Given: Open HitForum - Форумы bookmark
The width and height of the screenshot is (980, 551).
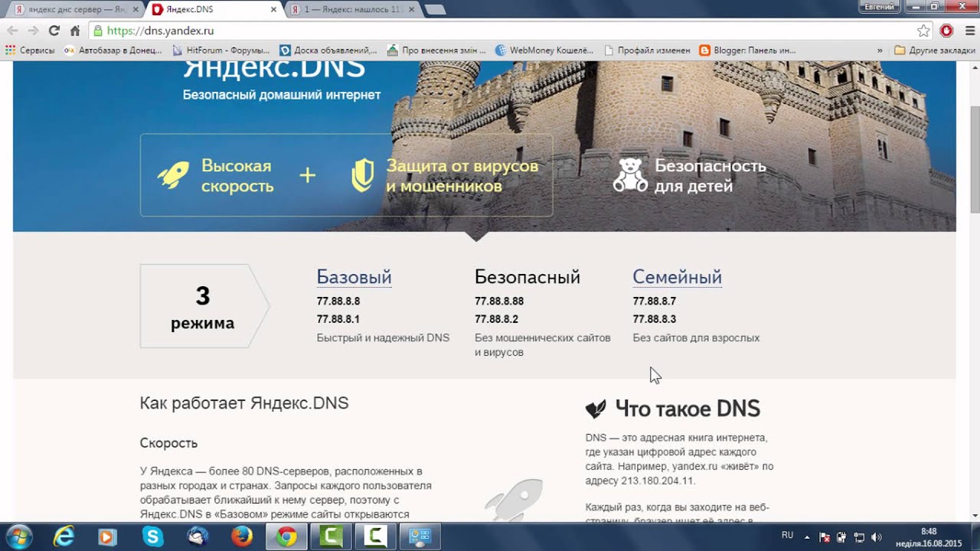Looking at the screenshot, I should click(x=220, y=50).
